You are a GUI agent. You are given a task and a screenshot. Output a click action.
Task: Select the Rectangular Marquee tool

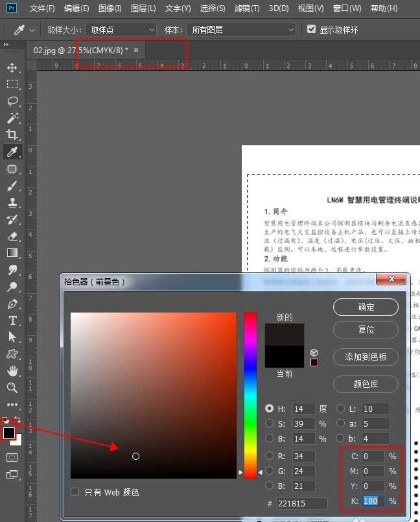(x=12, y=84)
